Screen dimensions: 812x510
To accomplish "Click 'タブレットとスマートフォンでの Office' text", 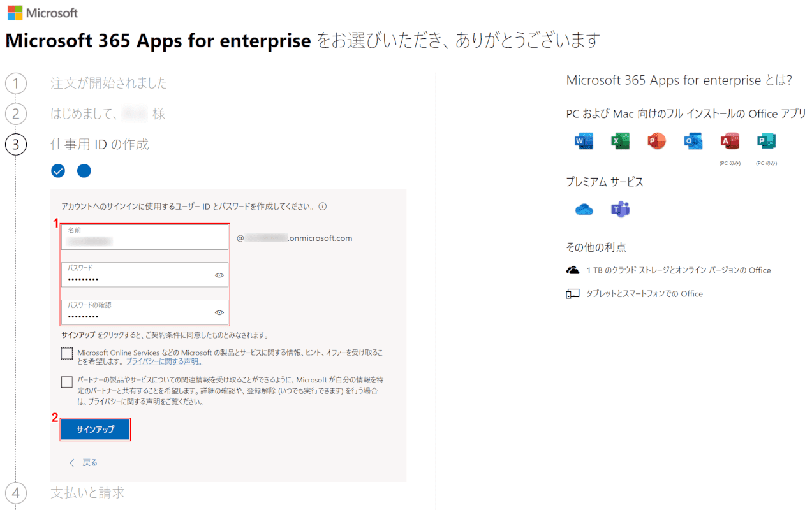I will click(x=645, y=294).
